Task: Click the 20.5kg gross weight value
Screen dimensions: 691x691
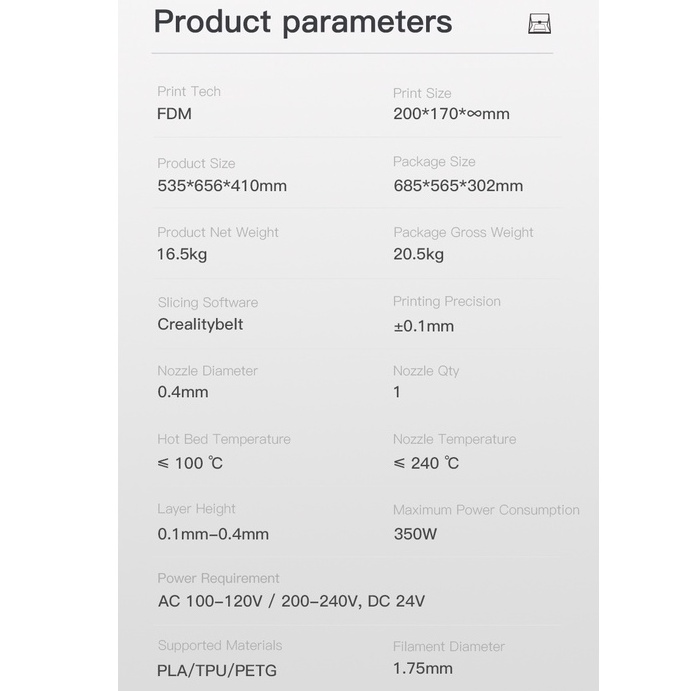Action: click(x=418, y=254)
